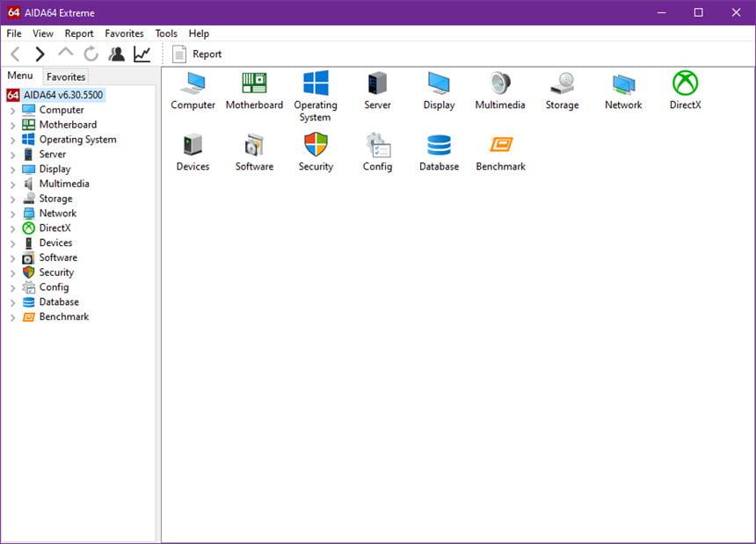Viewport: 756px width, 544px height.
Task: Open the Storage drive icon in main pane
Action: (563, 83)
